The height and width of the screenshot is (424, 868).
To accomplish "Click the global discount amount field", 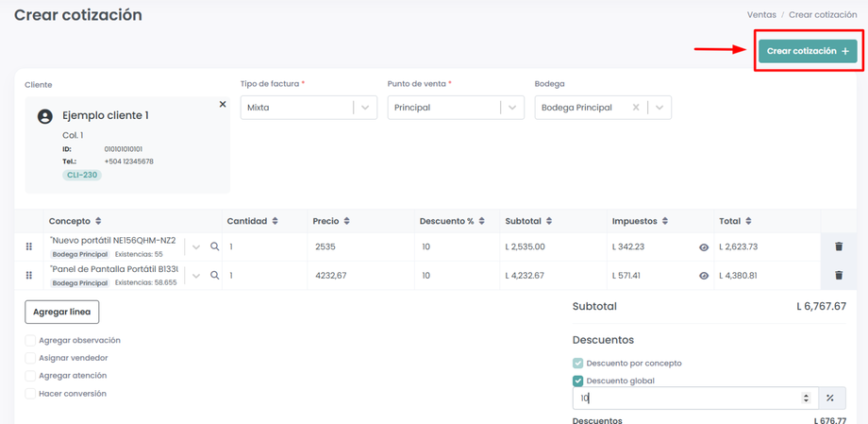I will point(687,398).
